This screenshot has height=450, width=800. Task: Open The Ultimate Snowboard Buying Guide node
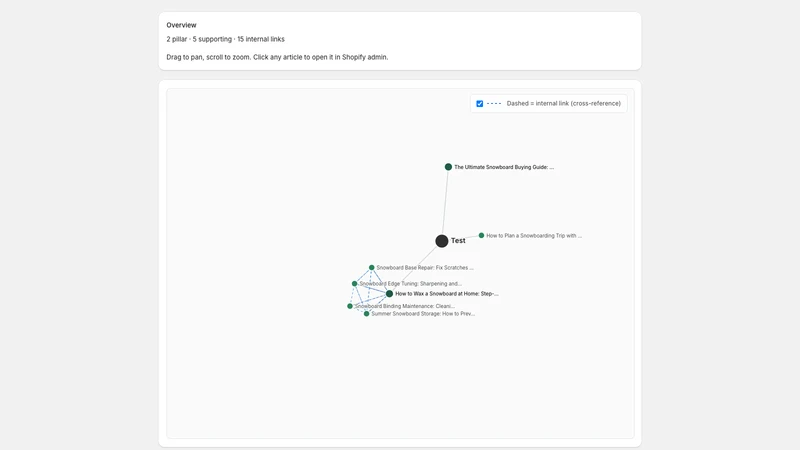(448, 167)
